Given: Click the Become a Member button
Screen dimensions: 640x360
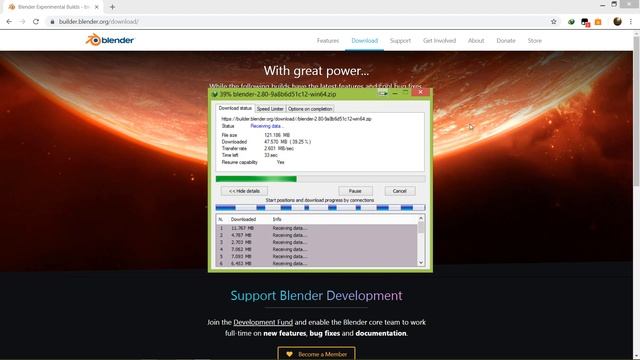Looking at the screenshot, I should pos(316,354).
